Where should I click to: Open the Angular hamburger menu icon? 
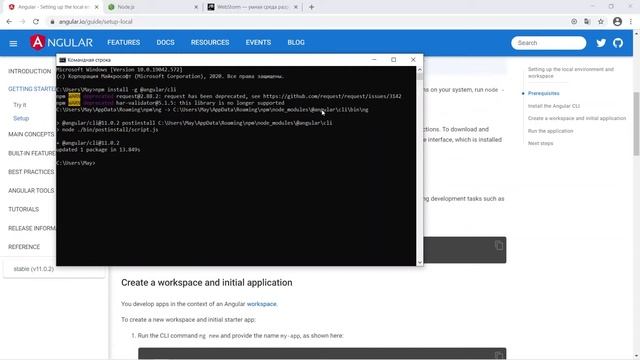(13, 43)
